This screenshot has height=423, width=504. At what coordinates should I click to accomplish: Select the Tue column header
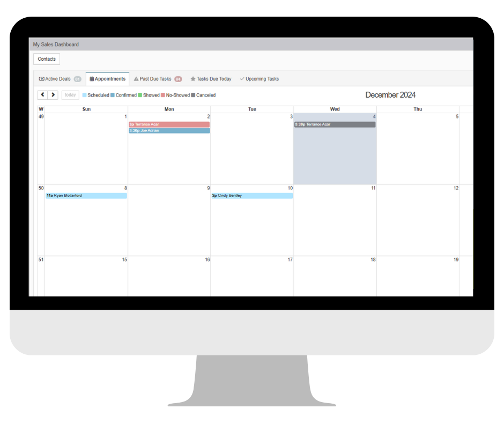[253, 109]
